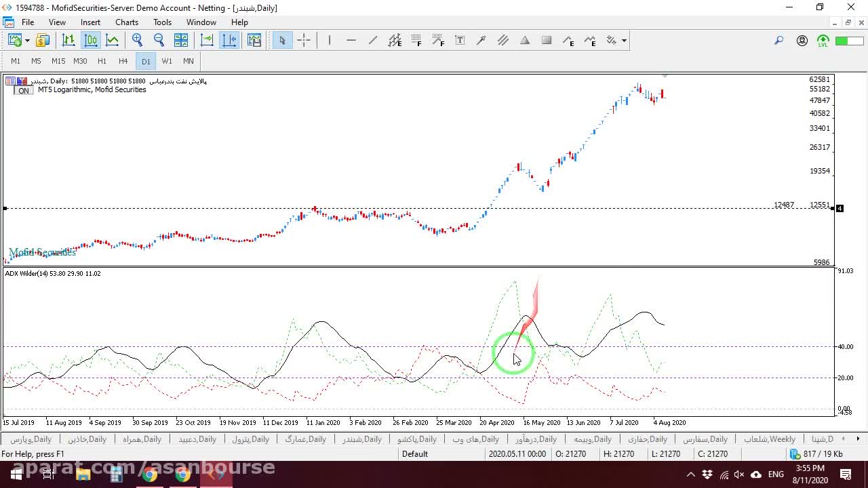Screen dimensions: 868x488
Task: Switch to the وبیمه,Daily chart tab
Action: coord(592,439)
